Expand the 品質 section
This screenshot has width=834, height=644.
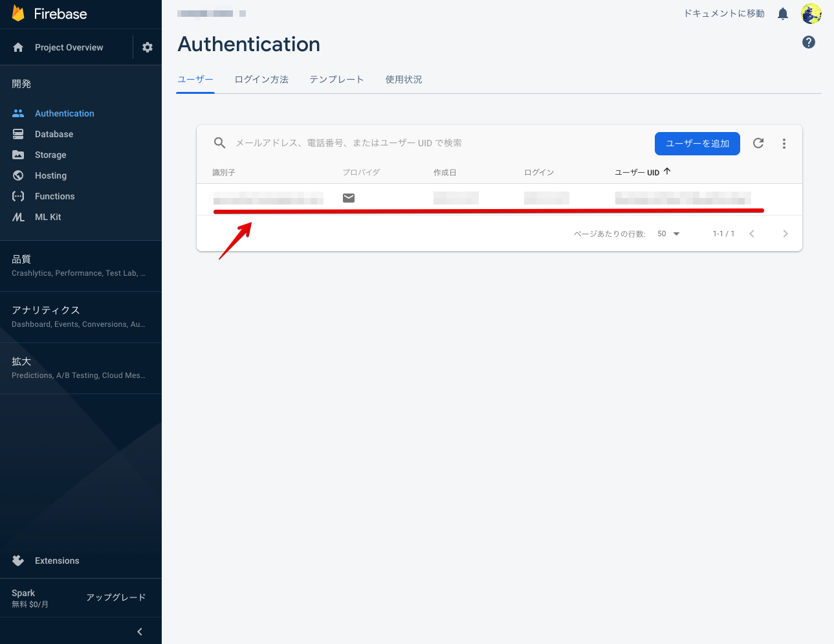pyautogui.click(x=81, y=265)
